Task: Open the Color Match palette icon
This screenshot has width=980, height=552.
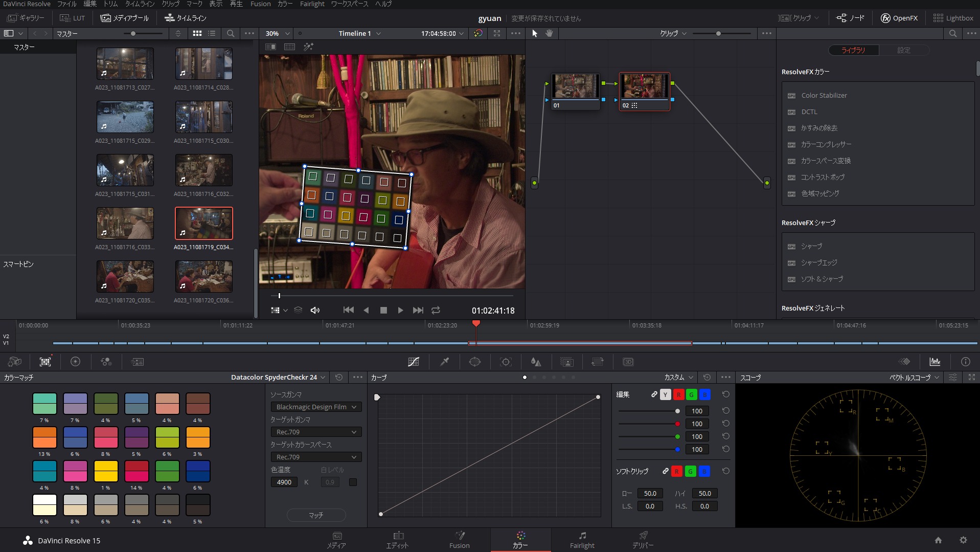Action: click(45, 362)
